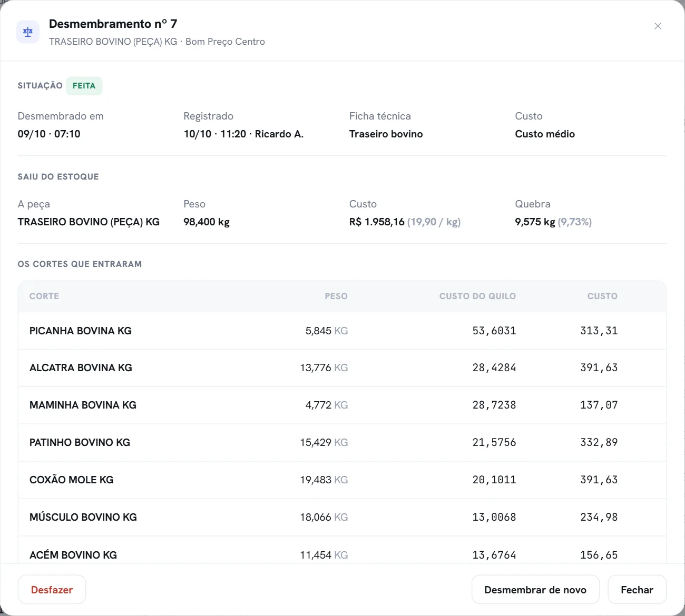
Task: Select the COXÃO MOLE KG row name
Action: pos(72,480)
